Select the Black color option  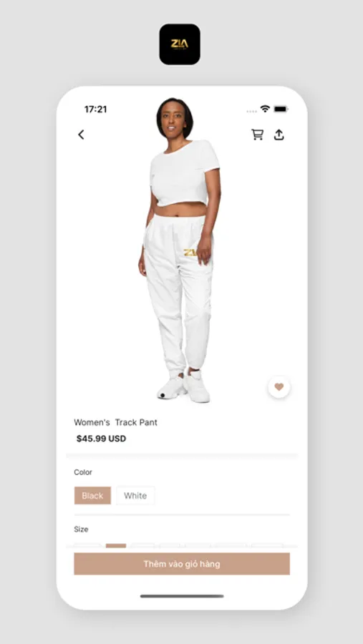(92, 495)
